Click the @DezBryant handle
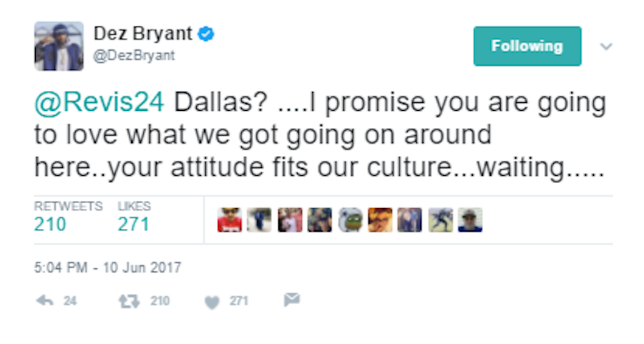The height and width of the screenshot is (344, 644). click(135, 56)
